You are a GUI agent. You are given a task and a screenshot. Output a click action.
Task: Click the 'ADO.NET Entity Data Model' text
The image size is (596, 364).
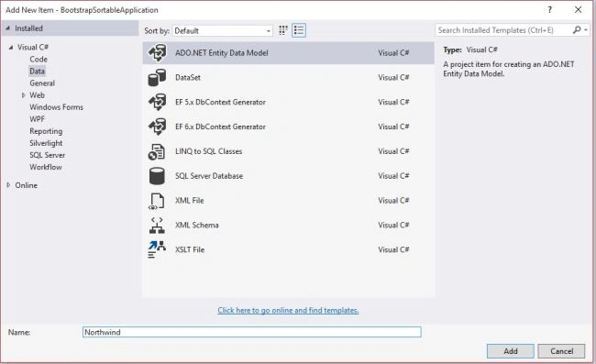click(222, 53)
